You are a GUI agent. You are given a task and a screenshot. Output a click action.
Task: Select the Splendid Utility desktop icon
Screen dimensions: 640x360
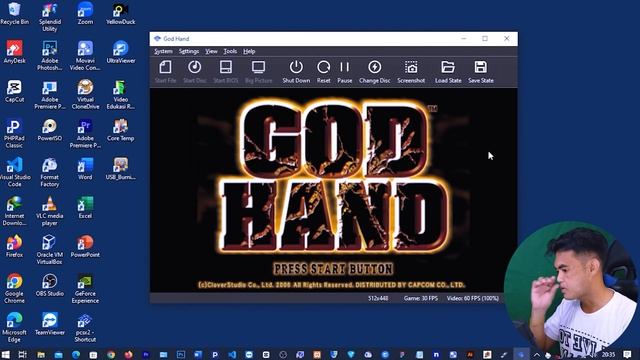pyautogui.click(x=50, y=17)
